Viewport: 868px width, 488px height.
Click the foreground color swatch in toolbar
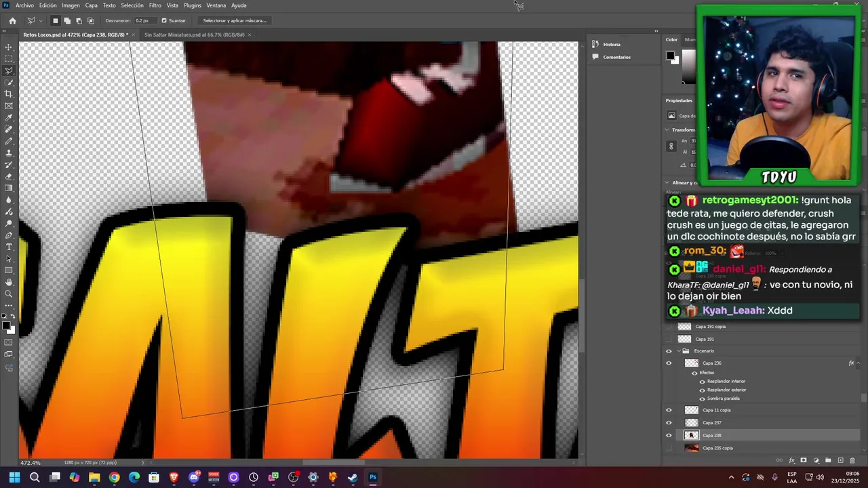[x=6, y=326]
